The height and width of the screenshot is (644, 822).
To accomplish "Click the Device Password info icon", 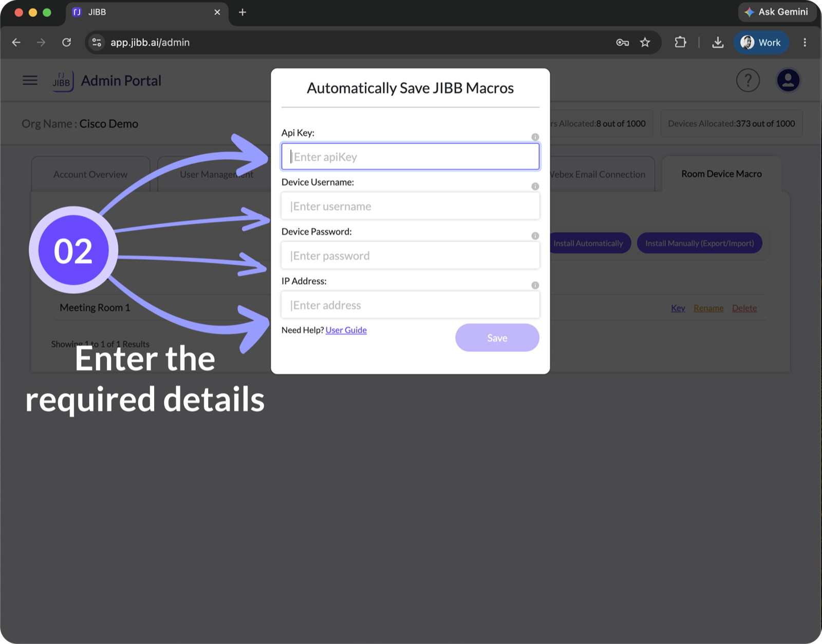I will coord(535,236).
